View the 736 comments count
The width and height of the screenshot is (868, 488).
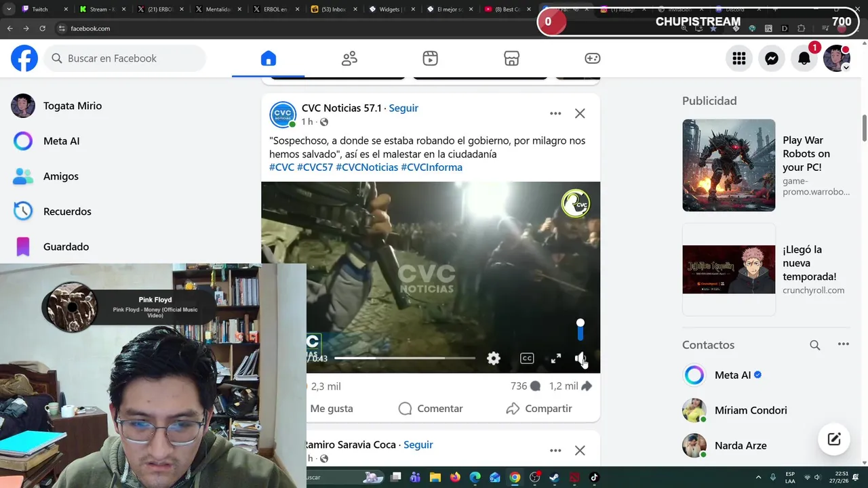tap(526, 386)
